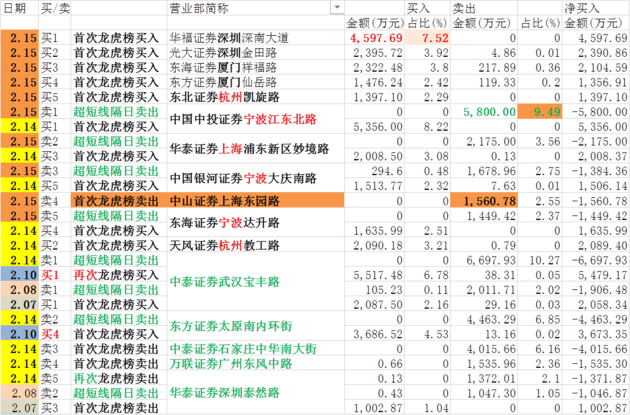630x415 pixels.
Task: Select the red 买4 cell
Action: click(x=55, y=334)
